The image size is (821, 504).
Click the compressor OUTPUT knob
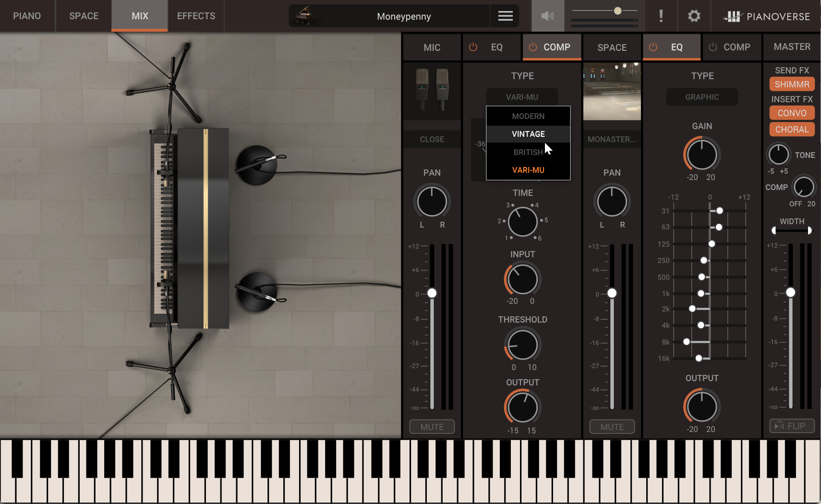(x=522, y=407)
